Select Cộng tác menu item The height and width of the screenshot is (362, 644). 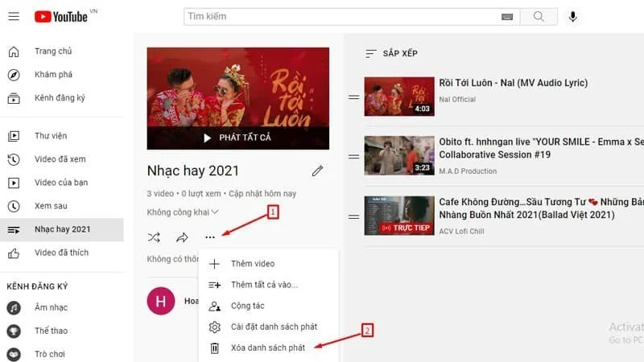tap(269, 306)
